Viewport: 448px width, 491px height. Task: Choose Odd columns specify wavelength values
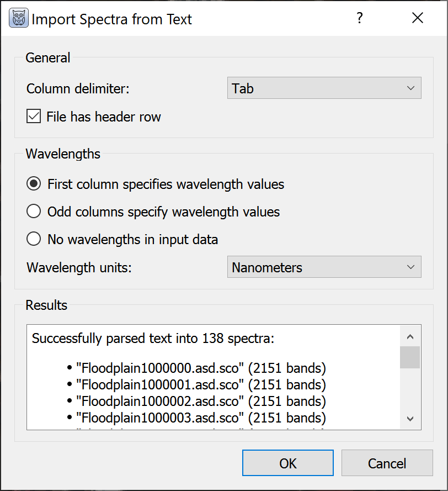[x=34, y=212]
